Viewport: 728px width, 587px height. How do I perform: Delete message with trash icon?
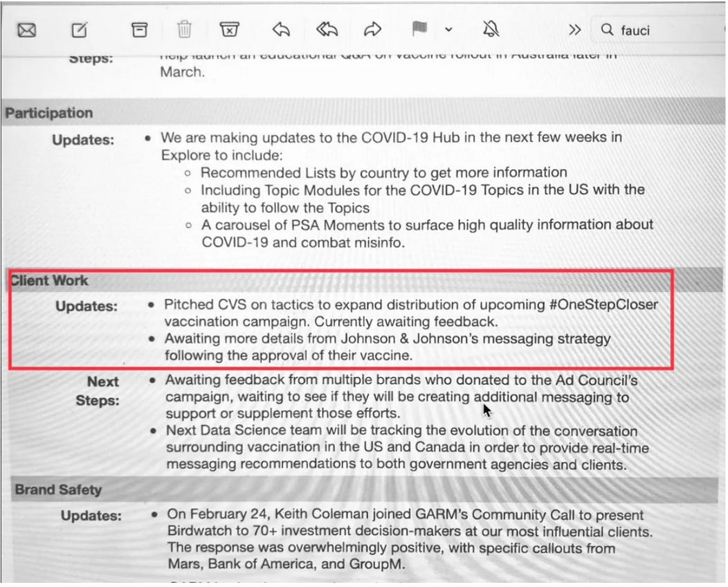[184, 29]
